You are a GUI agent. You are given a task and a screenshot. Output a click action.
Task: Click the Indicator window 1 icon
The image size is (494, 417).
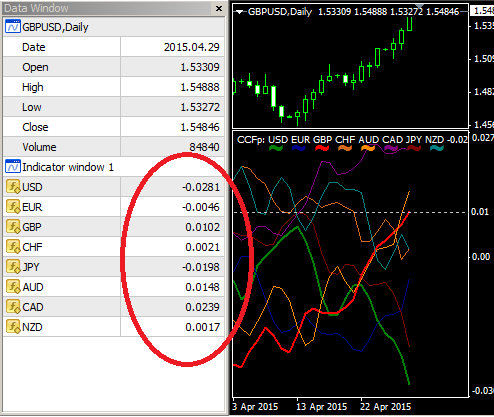pos(13,167)
